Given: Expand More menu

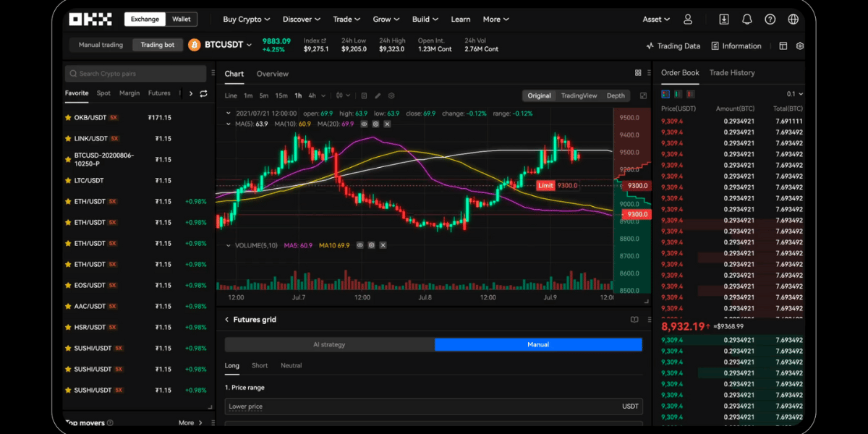Looking at the screenshot, I should (495, 20).
